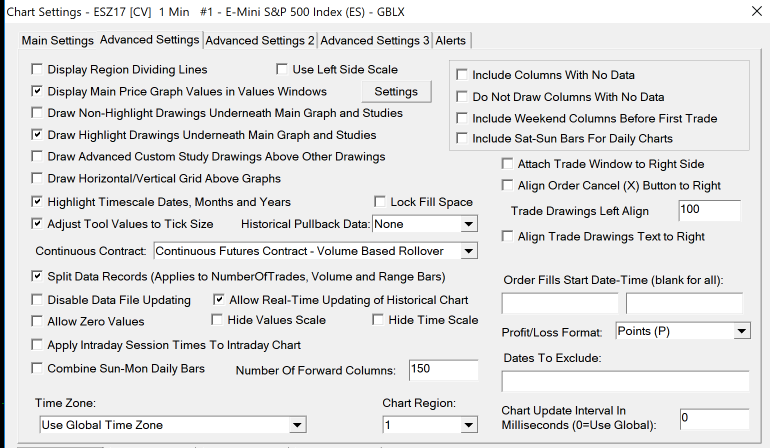Check Hide Time Scale option
Viewport: 770px width, 448px height.
(x=379, y=320)
